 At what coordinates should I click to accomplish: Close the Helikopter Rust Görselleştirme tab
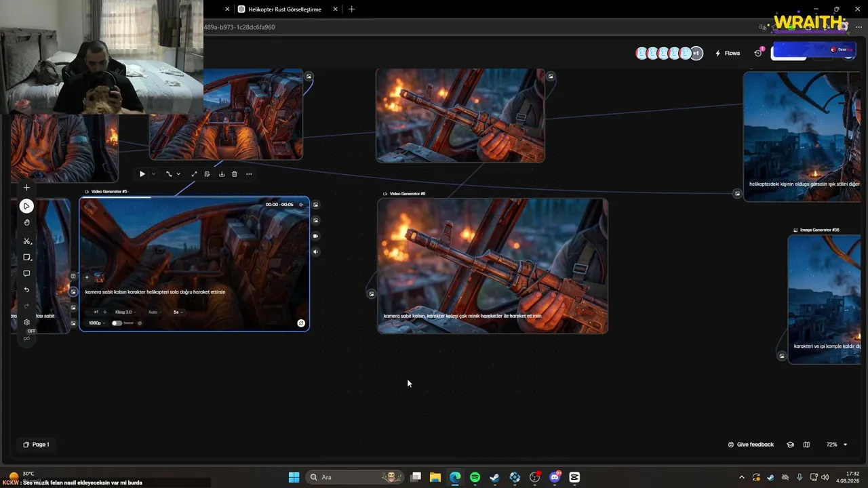coord(336,9)
